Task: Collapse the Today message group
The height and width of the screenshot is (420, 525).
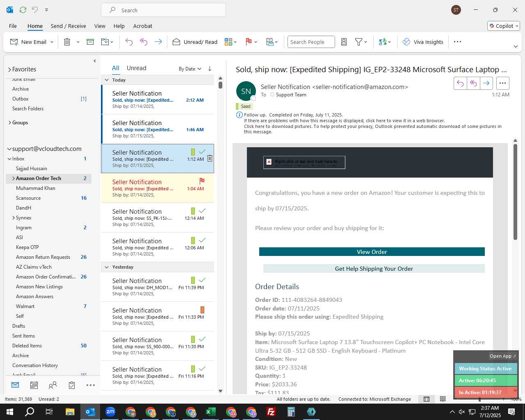Action: (x=107, y=80)
